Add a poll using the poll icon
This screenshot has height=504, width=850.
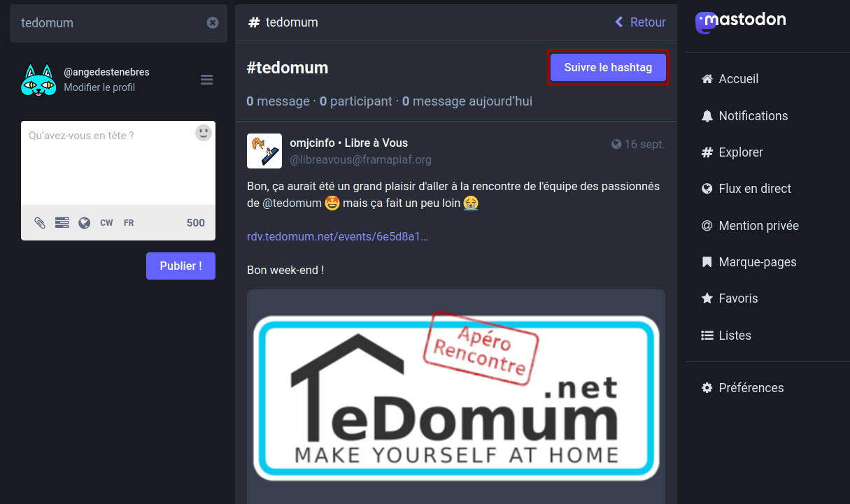tap(62, 223)
